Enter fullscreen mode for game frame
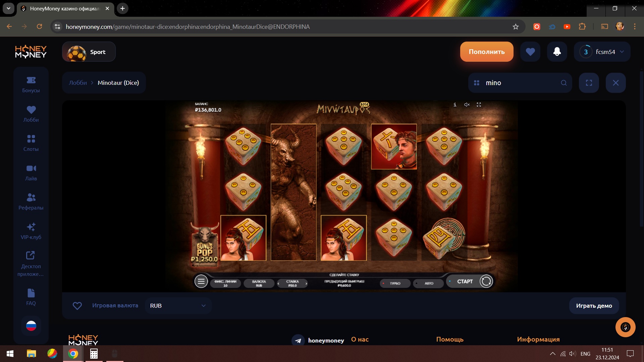 [589, 83]
